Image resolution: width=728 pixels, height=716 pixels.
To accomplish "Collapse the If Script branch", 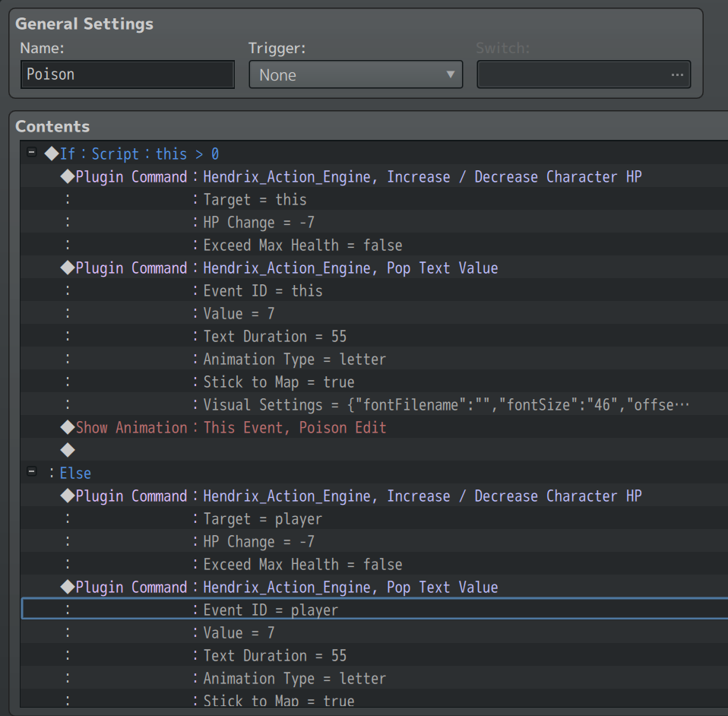I will pyautogui.click(x=32, y=152).
